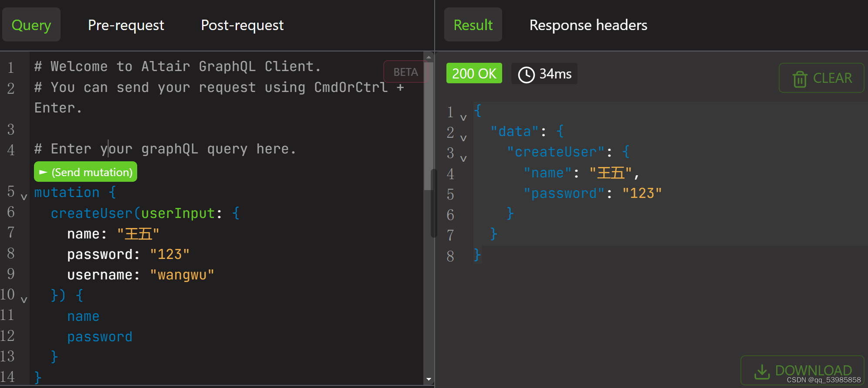Click the "data" key in the result
868x388 pixels.
(x=514, y=131)
